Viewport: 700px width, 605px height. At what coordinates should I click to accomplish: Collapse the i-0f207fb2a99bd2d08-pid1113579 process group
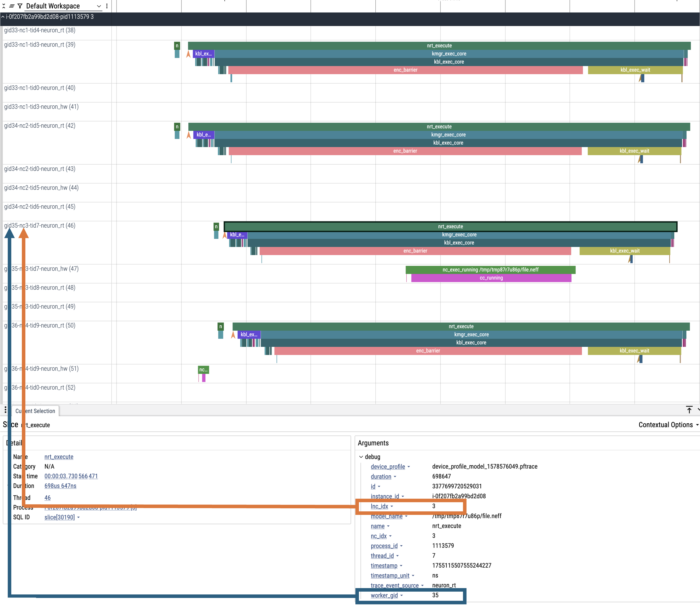point(3,16)
